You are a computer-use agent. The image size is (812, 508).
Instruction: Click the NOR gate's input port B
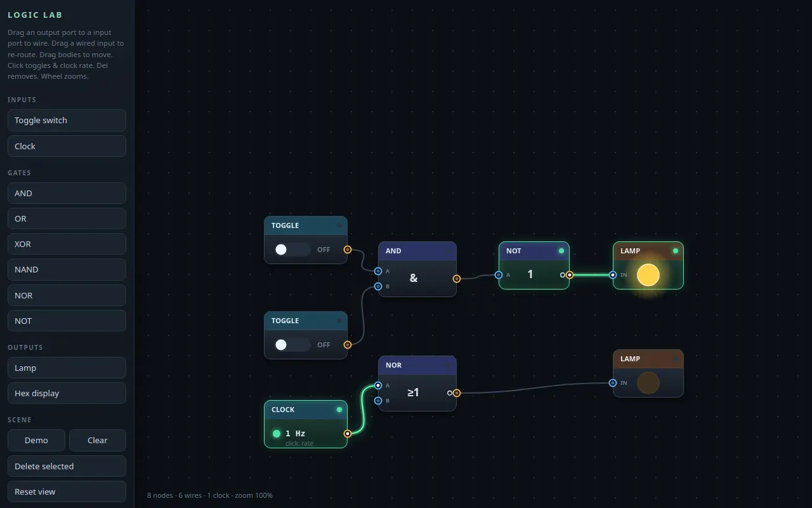[x=378, y=401]
